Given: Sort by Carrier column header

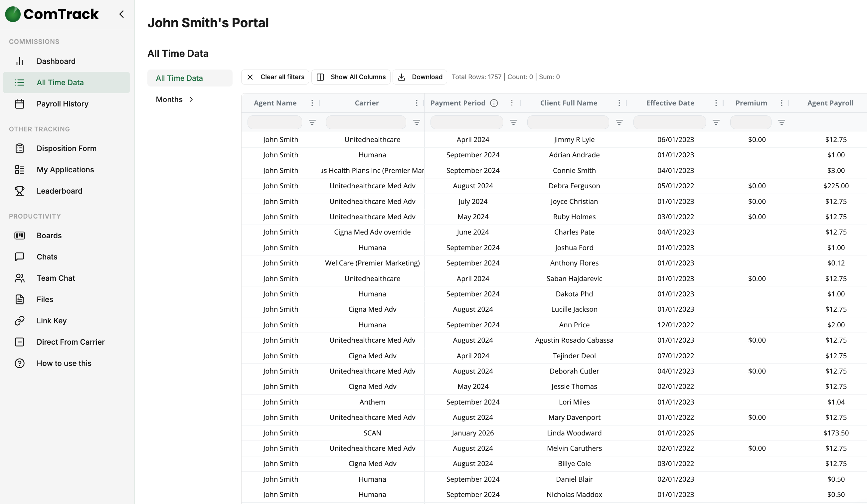Looking at the screenshot, I should coord(367,103).
